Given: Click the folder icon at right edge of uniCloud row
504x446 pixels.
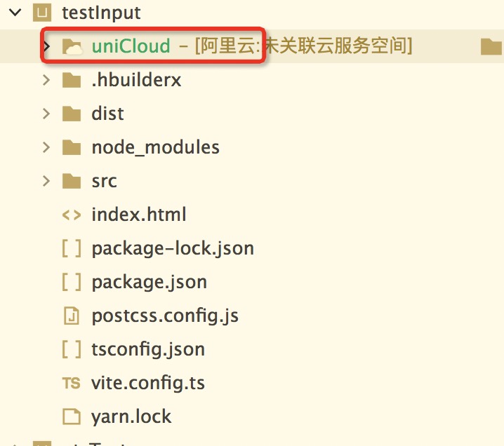Looking at the screenshot, I should coord(491,47).
